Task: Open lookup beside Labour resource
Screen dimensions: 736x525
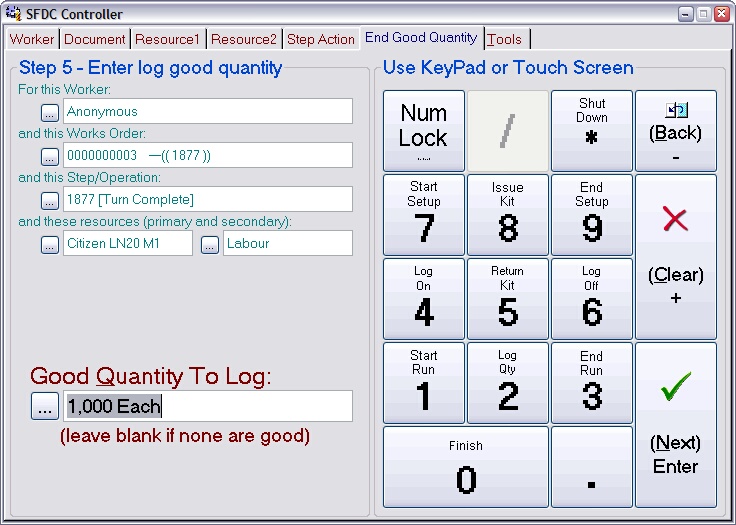Action: tap(210, 245)
